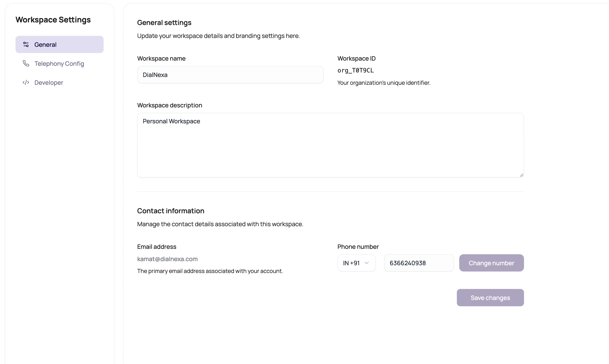
Task: Click the phone number field 6366240938
Action: point(419,263)
